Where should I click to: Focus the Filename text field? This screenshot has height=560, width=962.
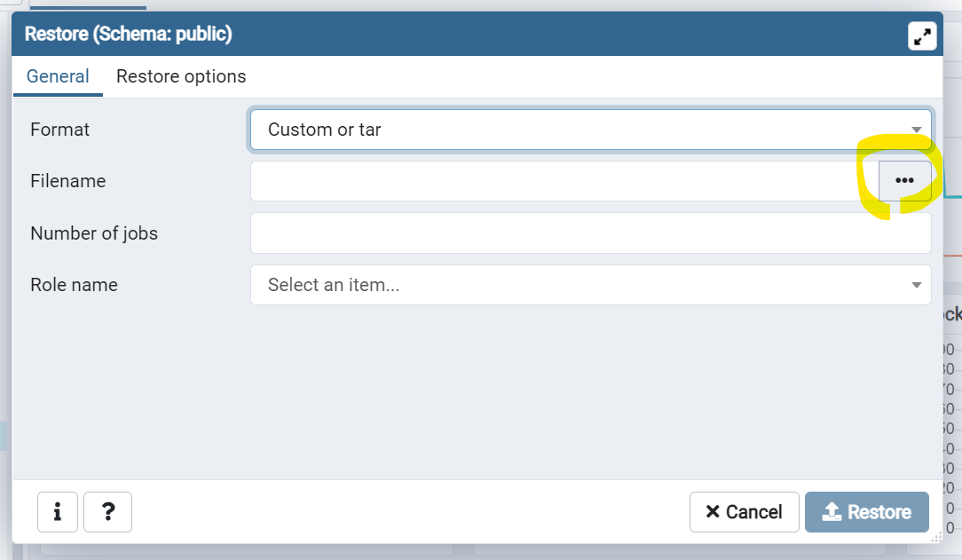click(x=564, y=181)
